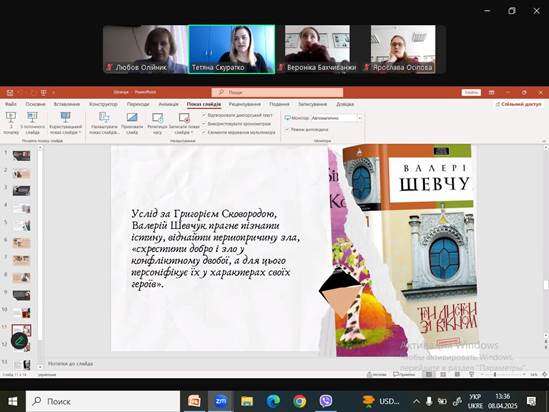Image resolution: width=549 pixels, height=412 pixels.
Task: Click the PowerPoint search box (Пошук)
Action: 277,92
